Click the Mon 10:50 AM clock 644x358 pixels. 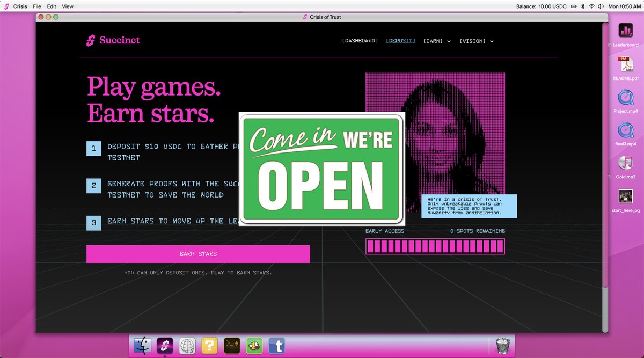tap(626, 6)
